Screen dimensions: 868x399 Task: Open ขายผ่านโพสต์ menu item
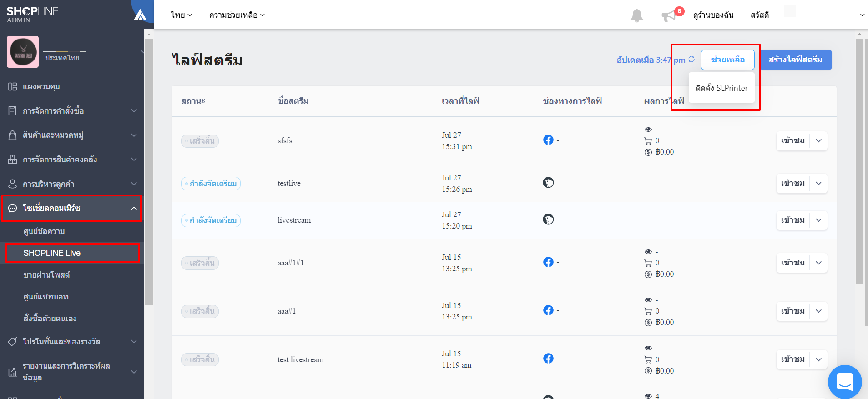point(46,275)
